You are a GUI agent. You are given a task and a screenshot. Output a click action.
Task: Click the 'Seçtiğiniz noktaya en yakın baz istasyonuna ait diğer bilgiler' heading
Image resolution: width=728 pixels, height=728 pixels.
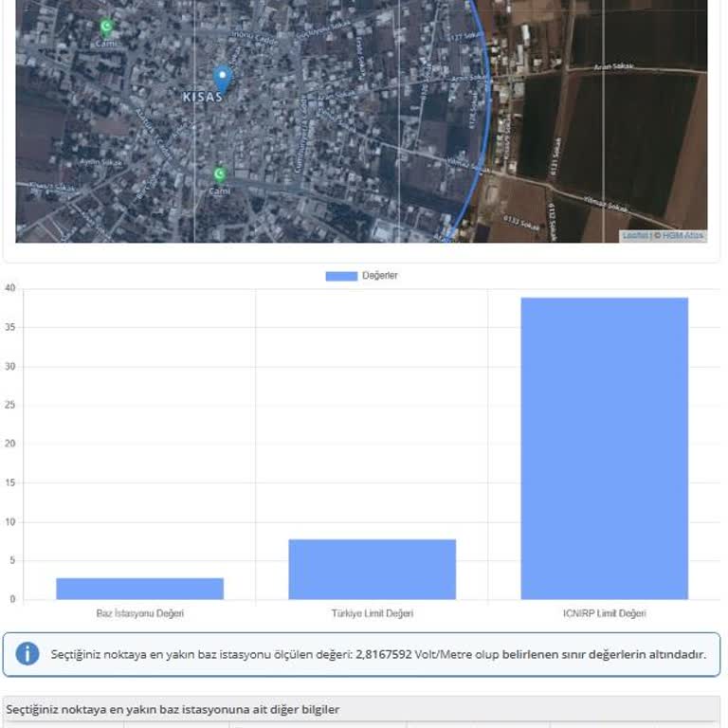[173, 709]
